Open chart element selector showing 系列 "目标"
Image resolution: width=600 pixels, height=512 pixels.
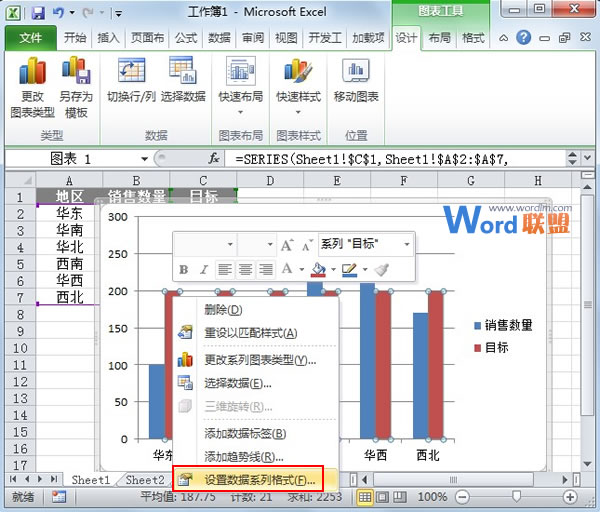click(x=365, y=244)
